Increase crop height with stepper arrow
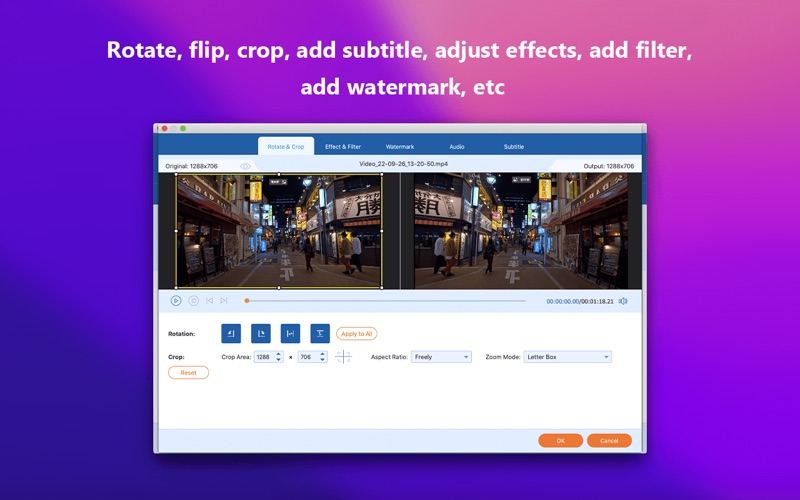 322,354
